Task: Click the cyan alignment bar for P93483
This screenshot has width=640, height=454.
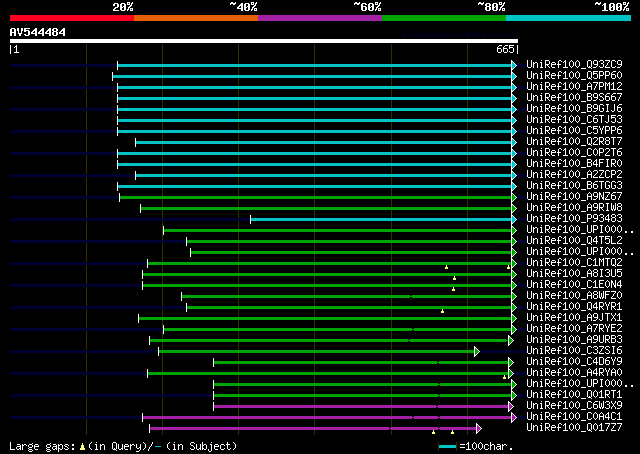Action: click(x=381, y=220)
